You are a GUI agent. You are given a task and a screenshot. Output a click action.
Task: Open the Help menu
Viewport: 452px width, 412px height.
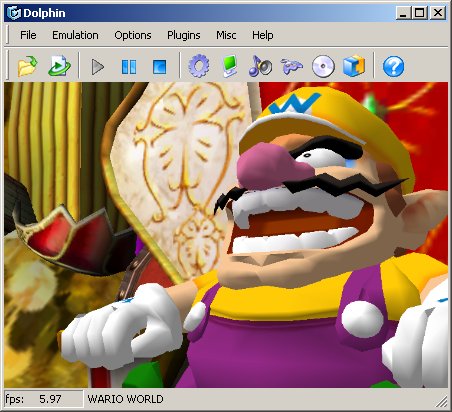[263, 35]
